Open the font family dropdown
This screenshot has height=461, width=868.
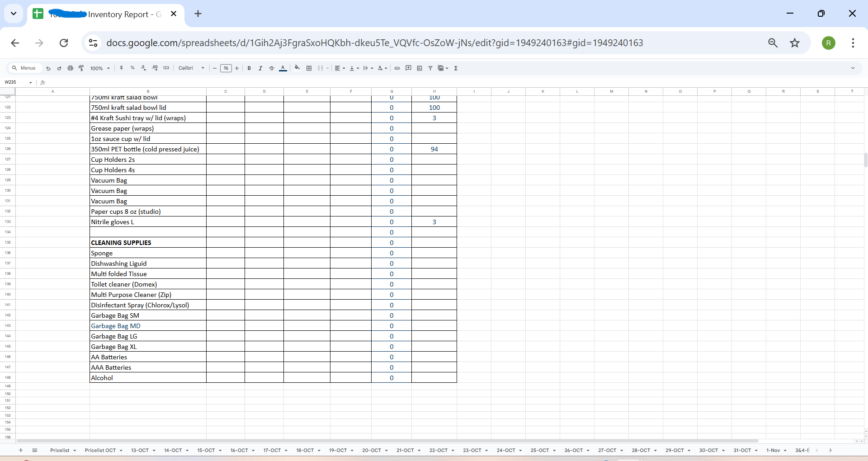tap(190, 68)
